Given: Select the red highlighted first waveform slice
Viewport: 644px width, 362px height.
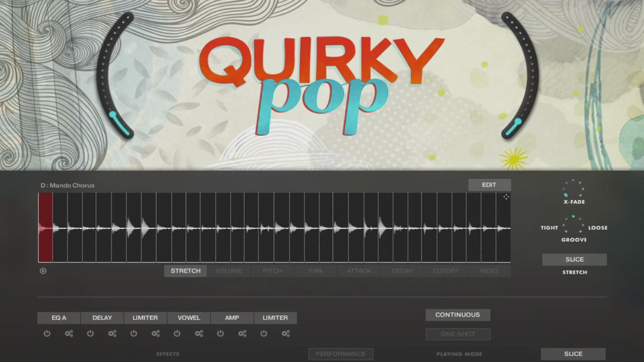Looking at the screenshot, I should pyautogui.click(x=45, y=228).
